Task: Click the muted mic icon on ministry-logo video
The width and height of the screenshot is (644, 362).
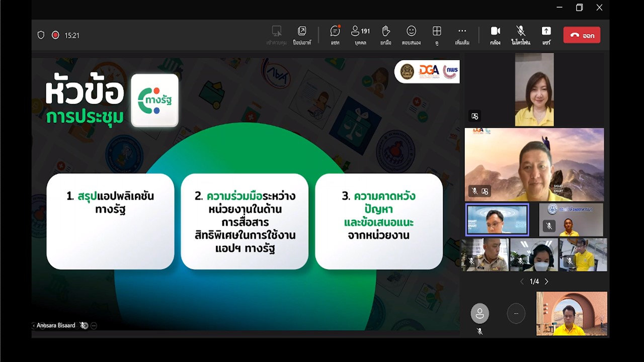Action: [549, 226]
